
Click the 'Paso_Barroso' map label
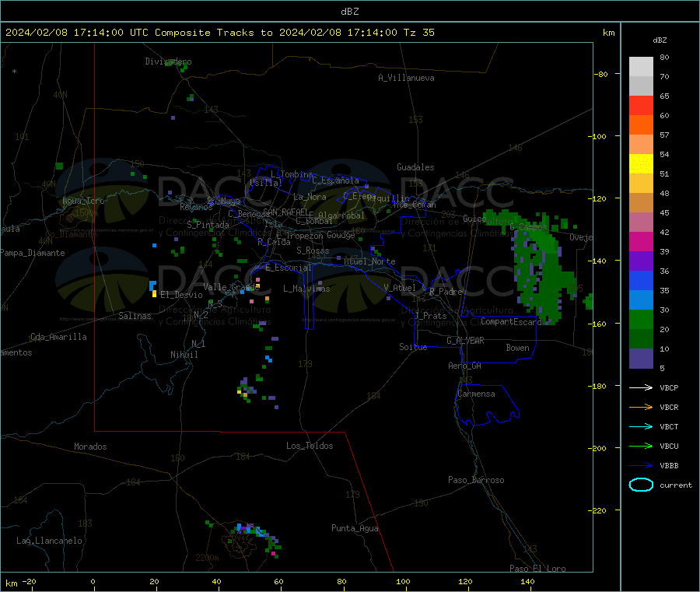[x=476, y=480]
